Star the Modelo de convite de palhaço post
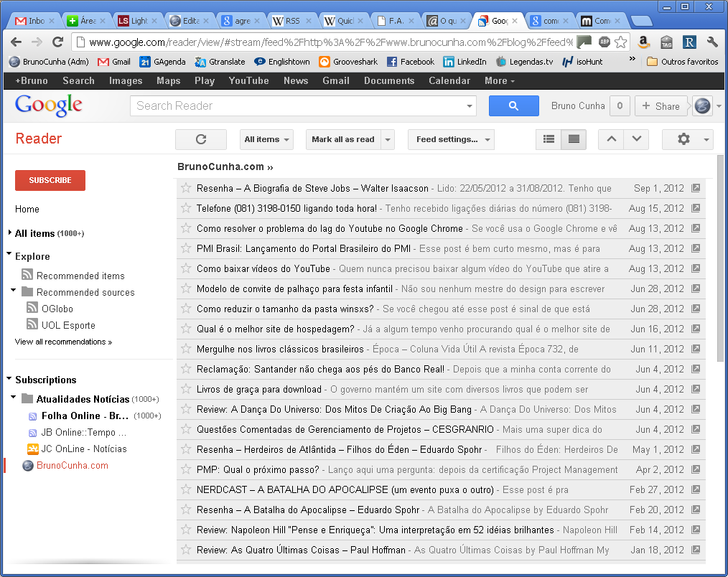728x577 pixels. (186, 288)
